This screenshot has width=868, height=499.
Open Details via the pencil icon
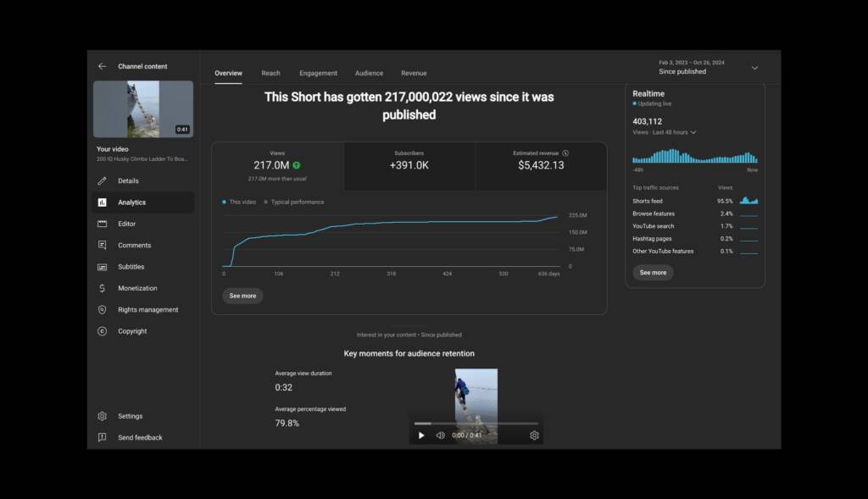coord(102,180)
